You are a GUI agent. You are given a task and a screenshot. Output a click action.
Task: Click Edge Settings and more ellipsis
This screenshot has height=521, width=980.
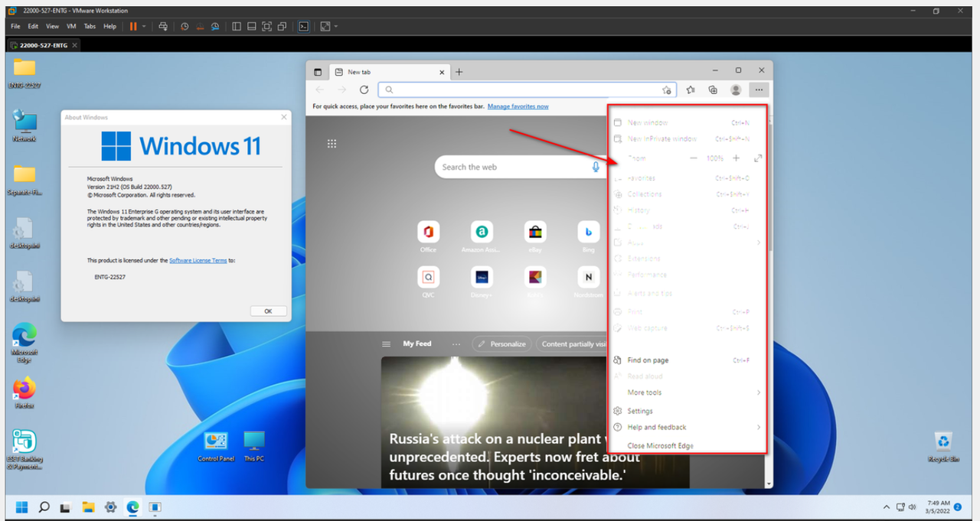759,90
